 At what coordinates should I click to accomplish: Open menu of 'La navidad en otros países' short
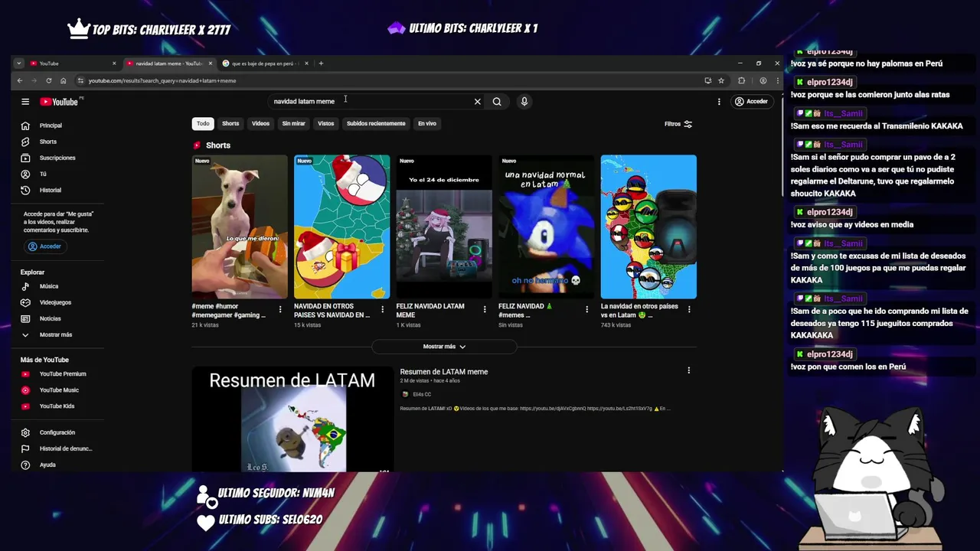(689, 309)
